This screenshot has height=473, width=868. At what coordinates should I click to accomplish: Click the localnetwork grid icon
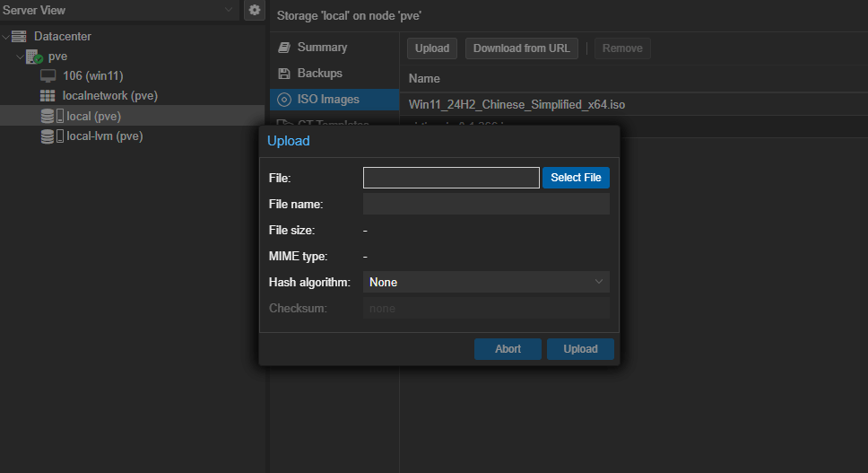point(48,95)
